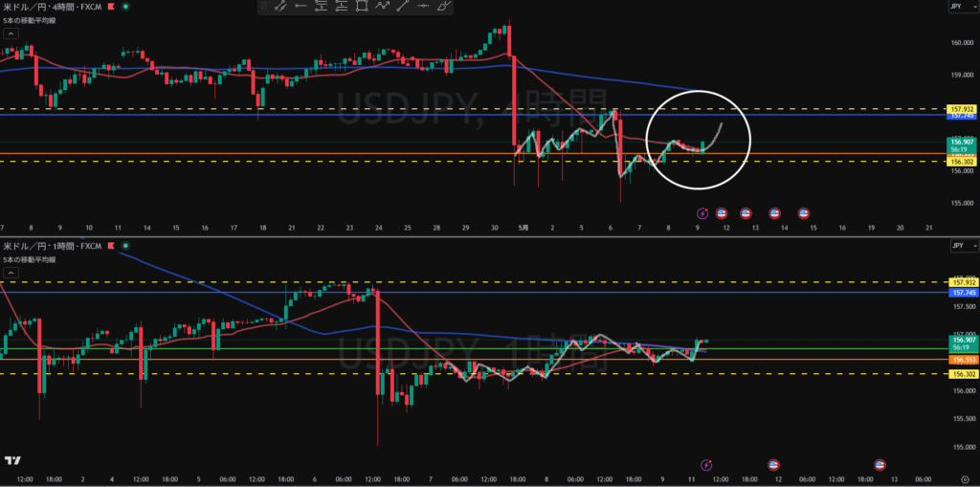
Task: Select the horizontal ray tool
Action: coord(301,6)
